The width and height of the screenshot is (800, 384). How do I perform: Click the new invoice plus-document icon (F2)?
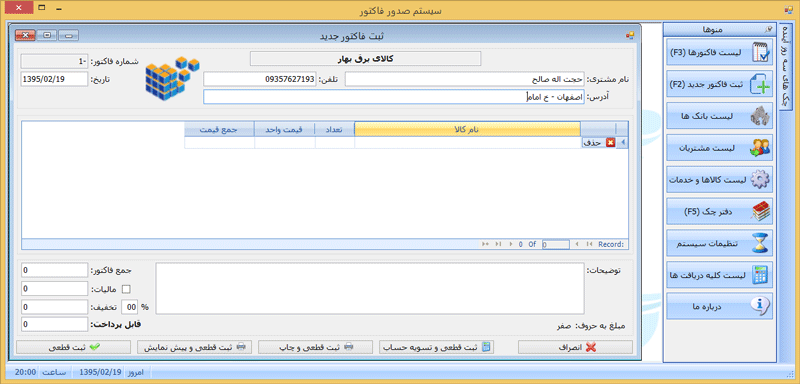[x=761, y=85]
